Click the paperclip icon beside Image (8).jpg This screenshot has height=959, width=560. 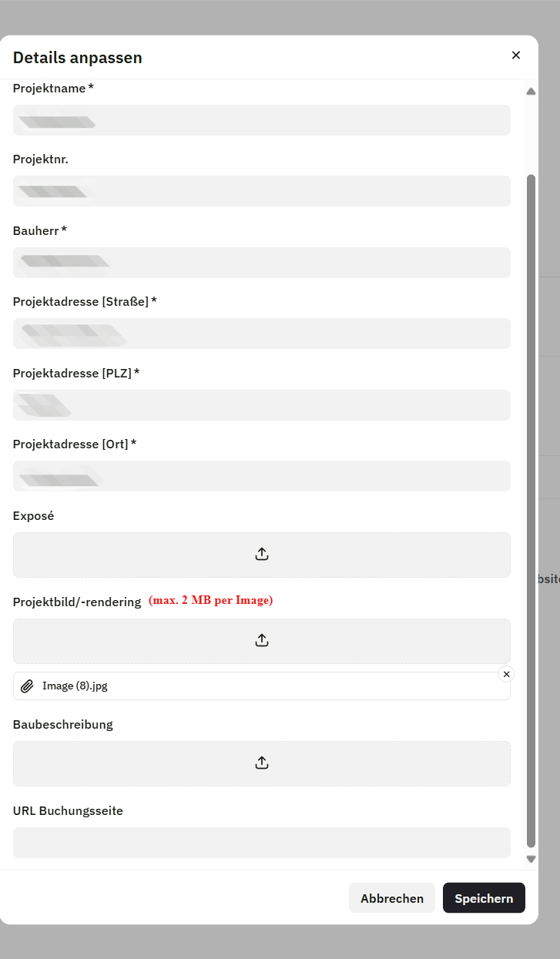tap(27, 686)
